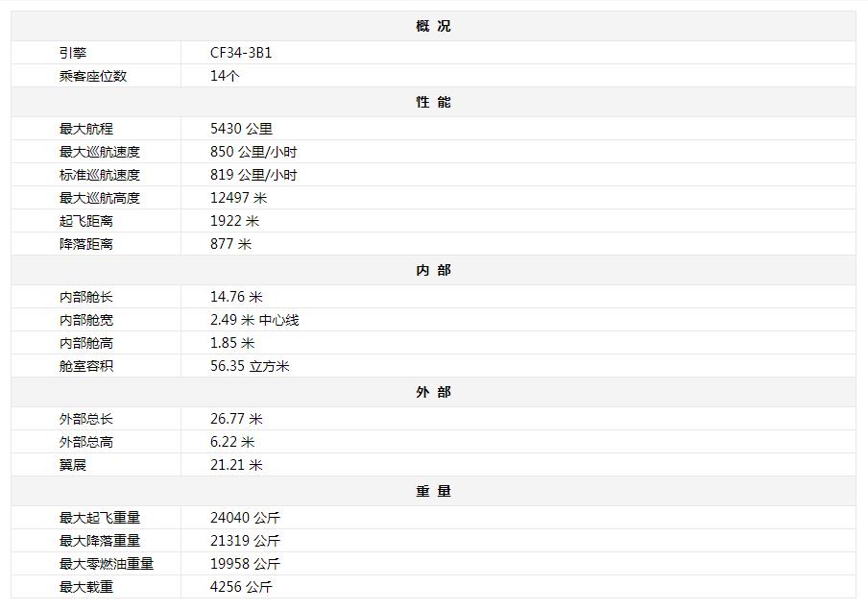Select the 26.77 米 overall length value
The image size is (868, 611).
pos(236,419)
